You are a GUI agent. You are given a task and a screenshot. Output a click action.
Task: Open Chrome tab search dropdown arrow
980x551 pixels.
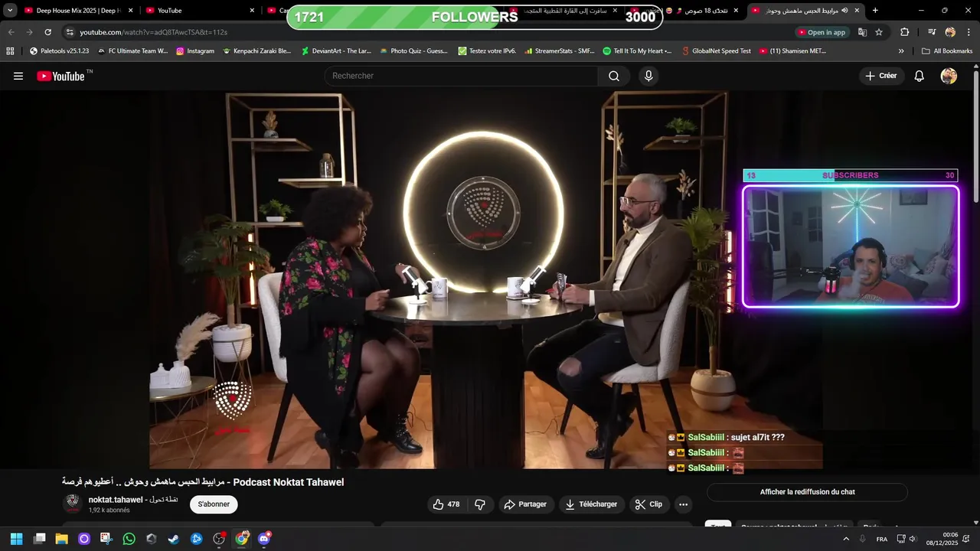pyautogui.click(x=10, y=11)
